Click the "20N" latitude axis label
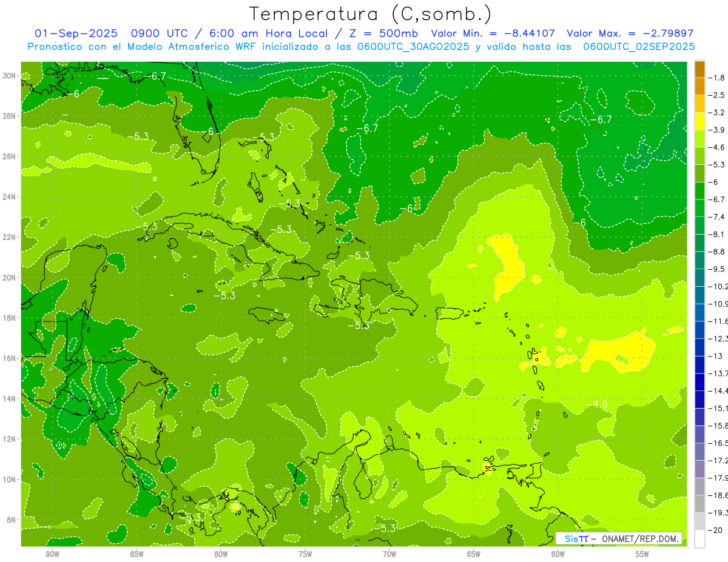728x562 pixels. [8, 278]
